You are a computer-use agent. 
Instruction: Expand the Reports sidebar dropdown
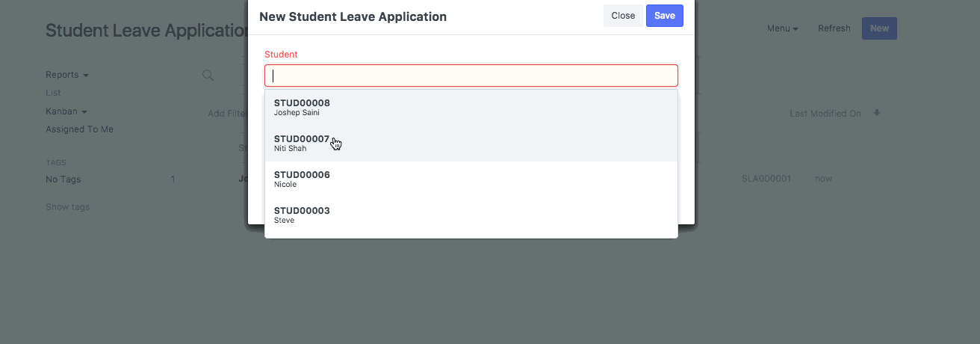click(67, 75)
